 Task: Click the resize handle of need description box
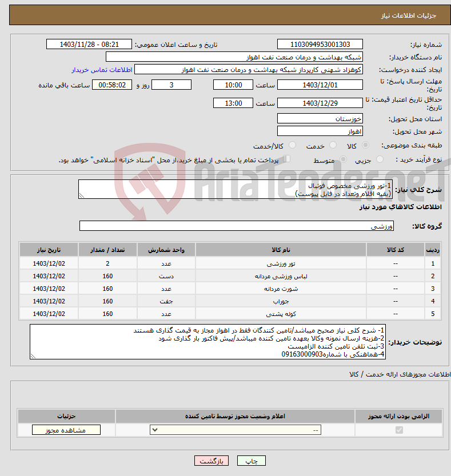point(82,195)
